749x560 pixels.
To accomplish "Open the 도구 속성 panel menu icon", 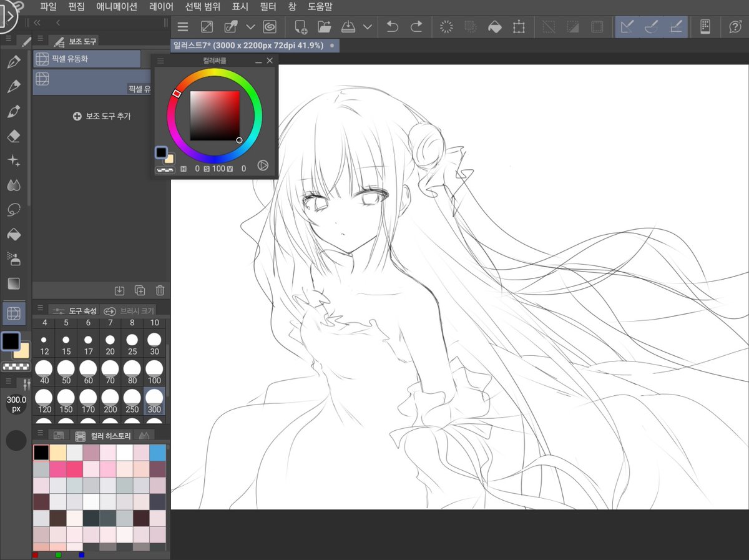I will (40, 309).
